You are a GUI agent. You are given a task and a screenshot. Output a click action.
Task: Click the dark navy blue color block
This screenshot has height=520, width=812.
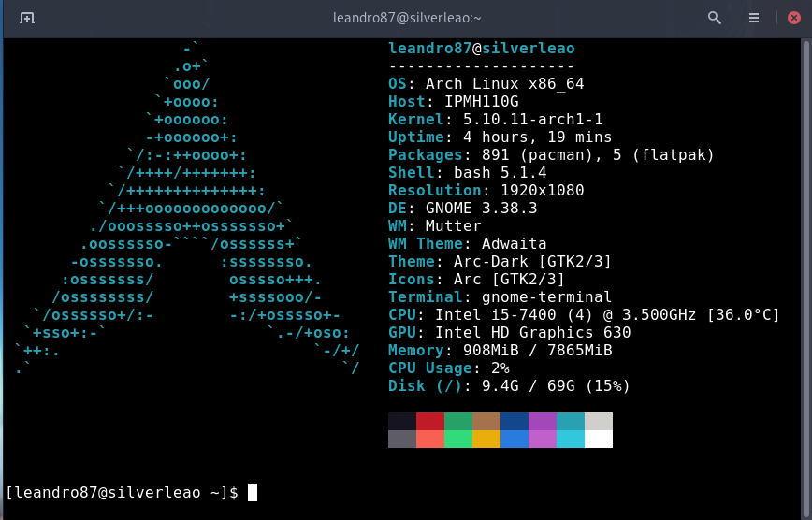pyautogui.click(x=515, y=422)
